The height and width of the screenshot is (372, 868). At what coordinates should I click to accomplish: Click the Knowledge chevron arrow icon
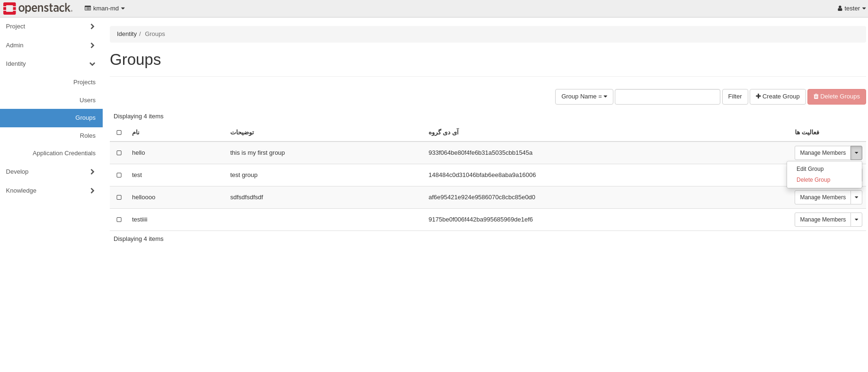click(x=92, y=191)
